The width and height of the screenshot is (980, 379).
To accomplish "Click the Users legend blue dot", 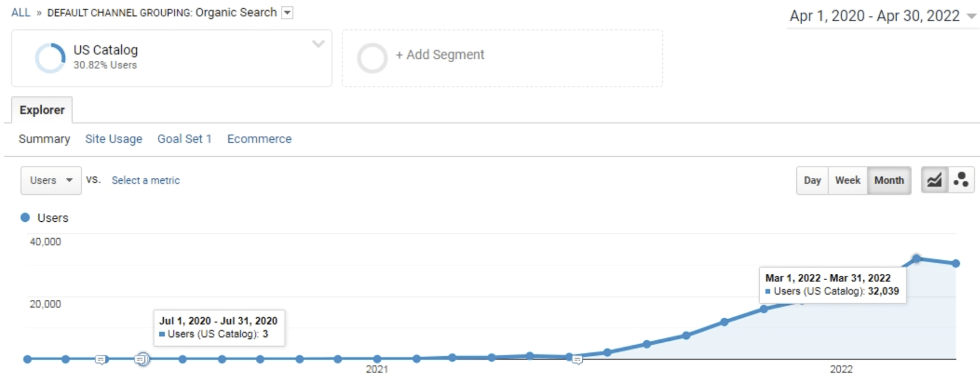I will [25, 217].
